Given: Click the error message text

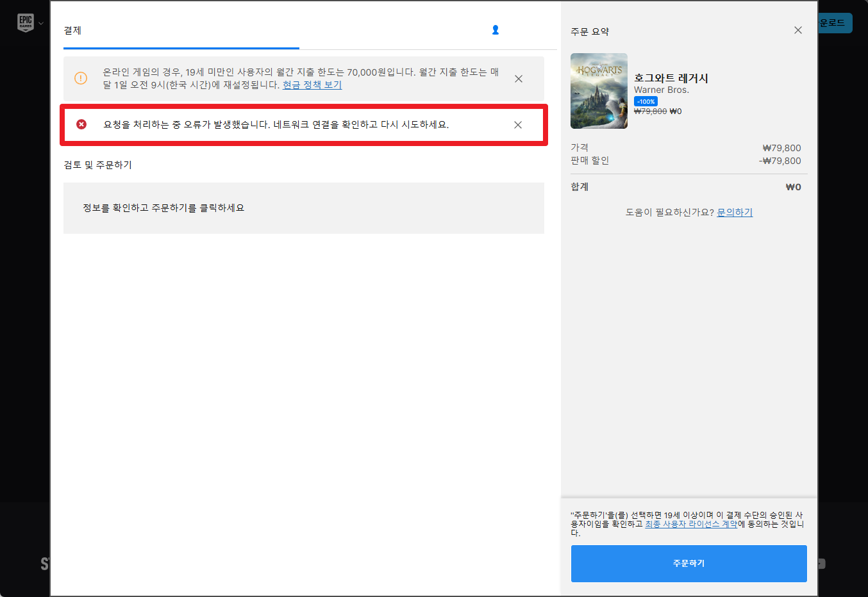Looking at the screenshot, I should coord(276,124).
